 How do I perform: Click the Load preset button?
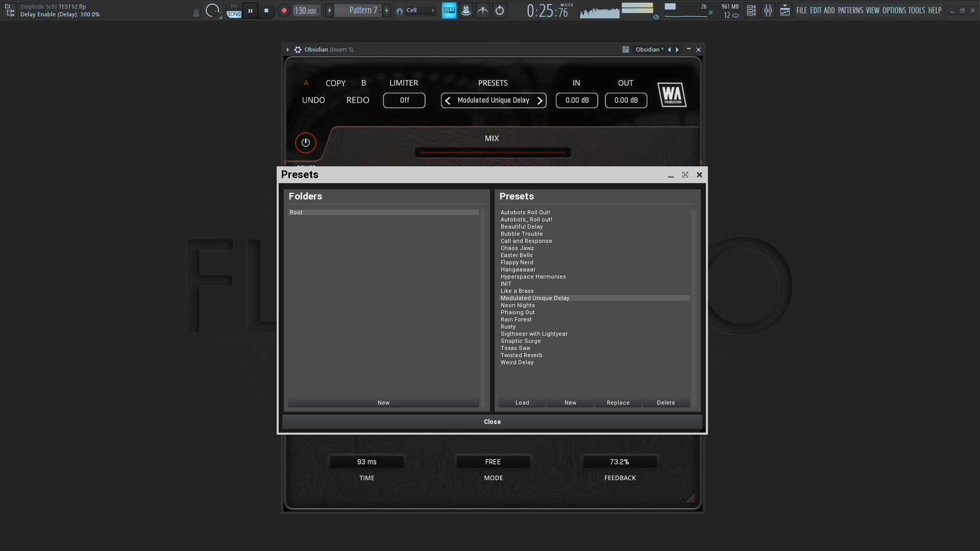click(522, 403)
